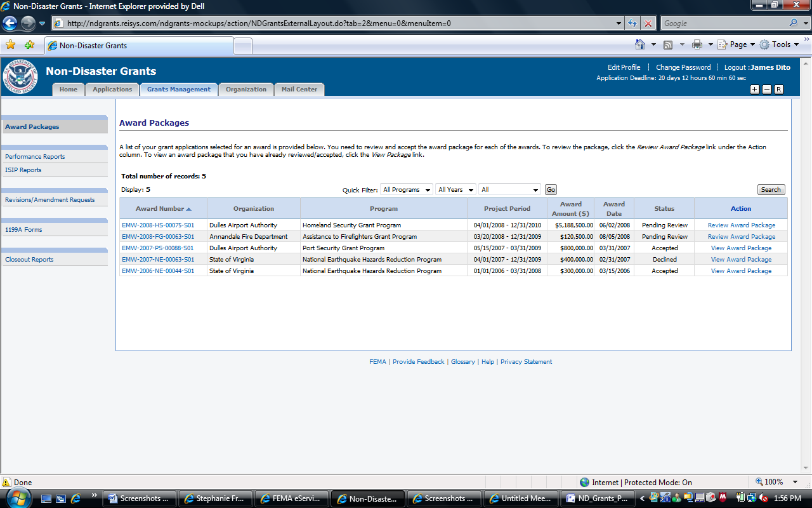Click the Go filter button

551,189
